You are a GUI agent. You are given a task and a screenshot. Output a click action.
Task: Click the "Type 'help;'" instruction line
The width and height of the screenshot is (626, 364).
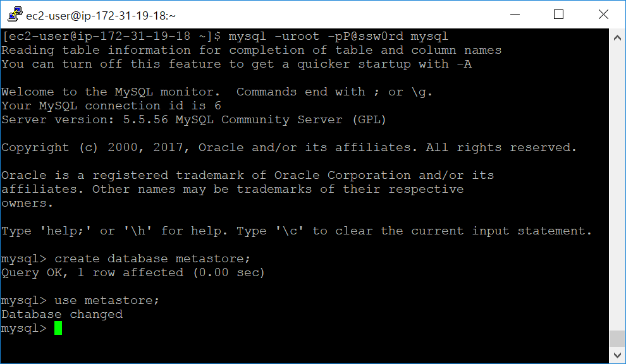click(297, 231)
